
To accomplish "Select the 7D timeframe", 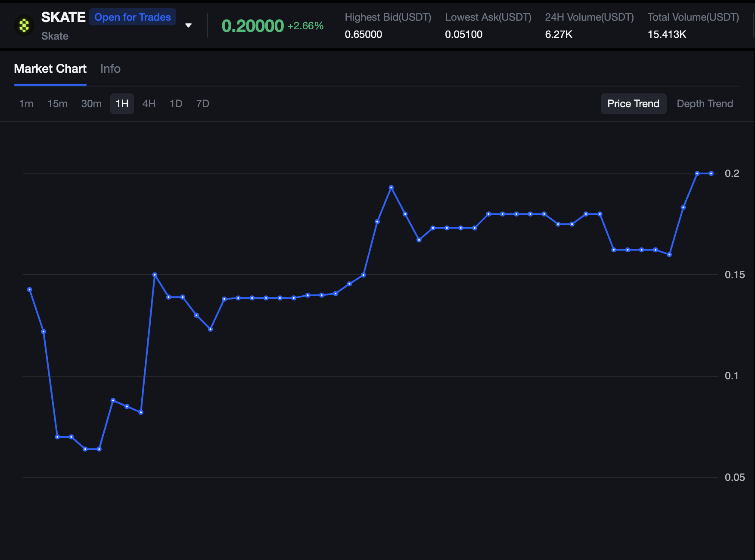I will [x=202, y=104].
